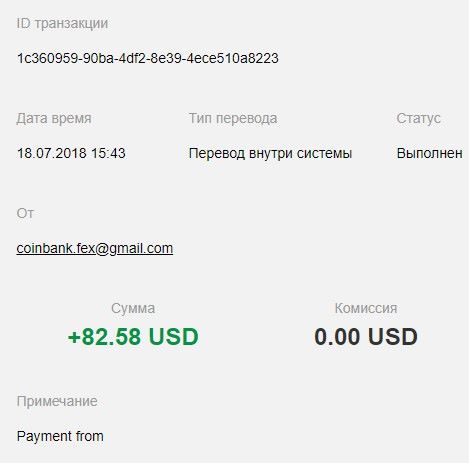The height and width of the screenshot is (463, 469).
Task: Click the Дата время label
Action: (54, 119)
